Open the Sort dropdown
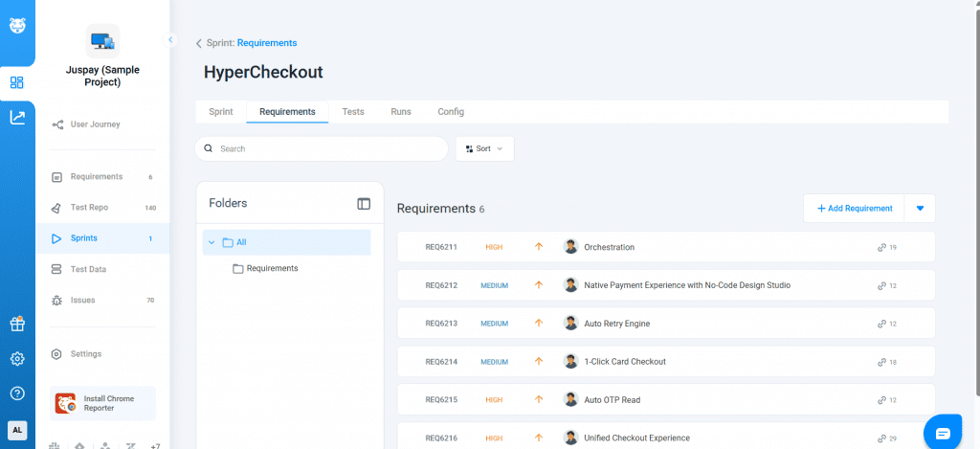Screen dimensions: 980x449 [x=484, y=149]
